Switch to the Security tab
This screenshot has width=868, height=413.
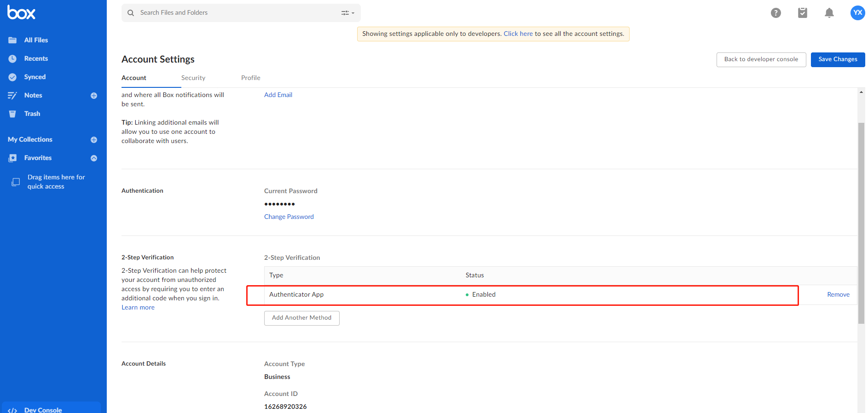pyautogui.click(x=193, y=78)
